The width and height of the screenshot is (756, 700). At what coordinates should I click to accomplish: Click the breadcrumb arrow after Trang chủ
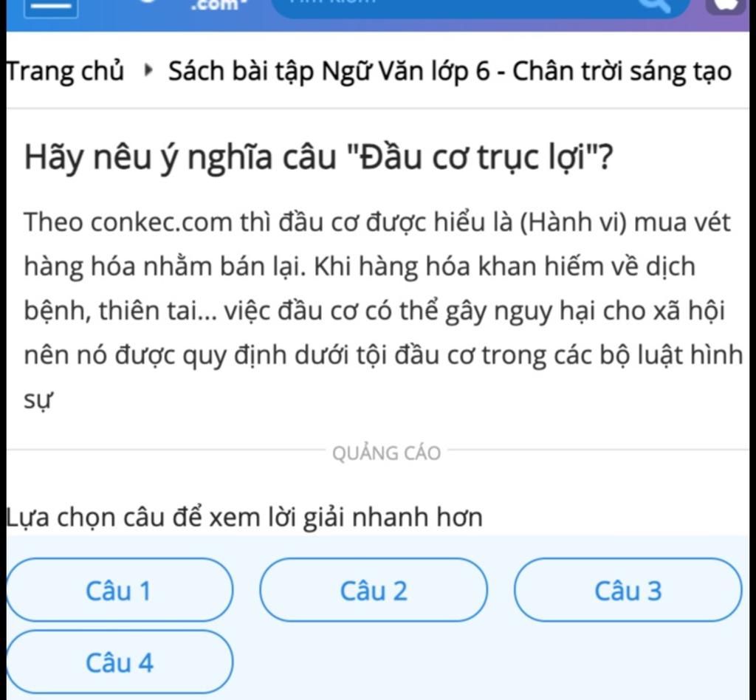tap(148, 72)
